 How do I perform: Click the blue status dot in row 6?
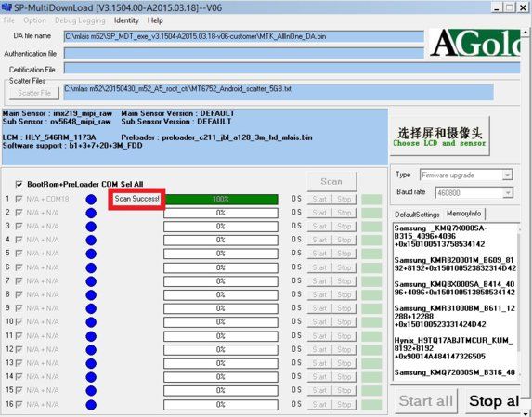click(x=91, y=267)
